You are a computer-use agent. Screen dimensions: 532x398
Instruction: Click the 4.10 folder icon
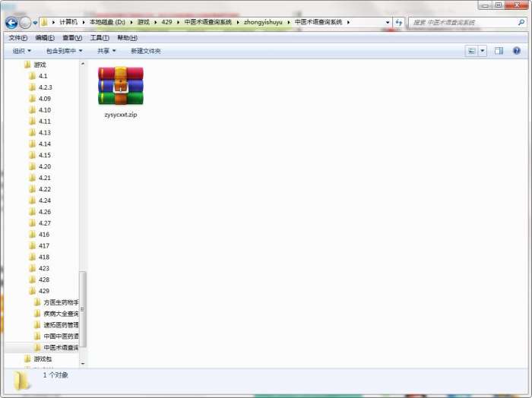[32, 110]
